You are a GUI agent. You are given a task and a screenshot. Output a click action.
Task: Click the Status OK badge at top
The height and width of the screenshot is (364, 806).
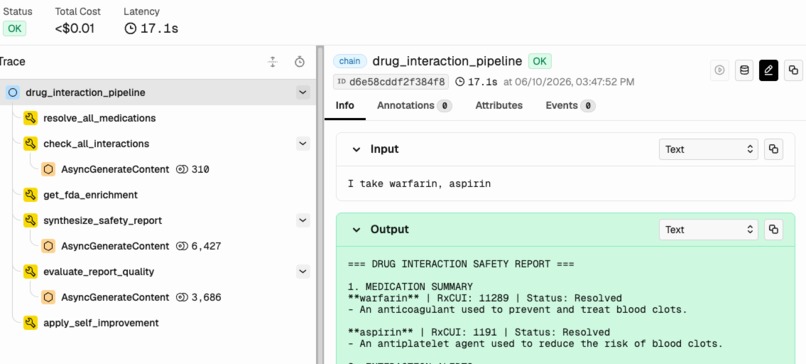point(14,29)
